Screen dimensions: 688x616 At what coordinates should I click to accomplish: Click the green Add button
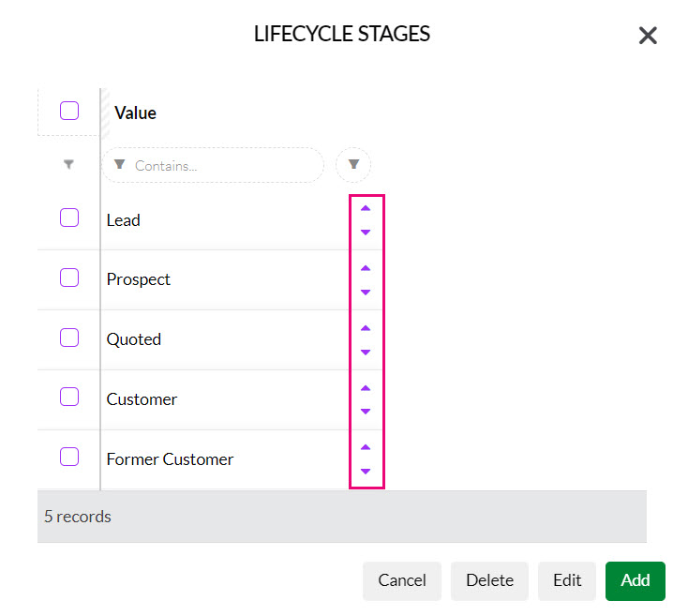point(636,581)
